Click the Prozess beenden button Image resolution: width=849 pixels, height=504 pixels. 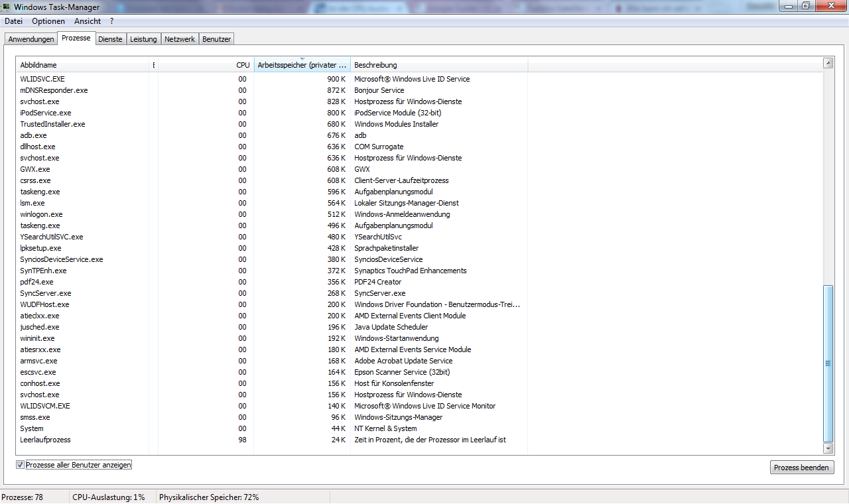tap(801, 468)
